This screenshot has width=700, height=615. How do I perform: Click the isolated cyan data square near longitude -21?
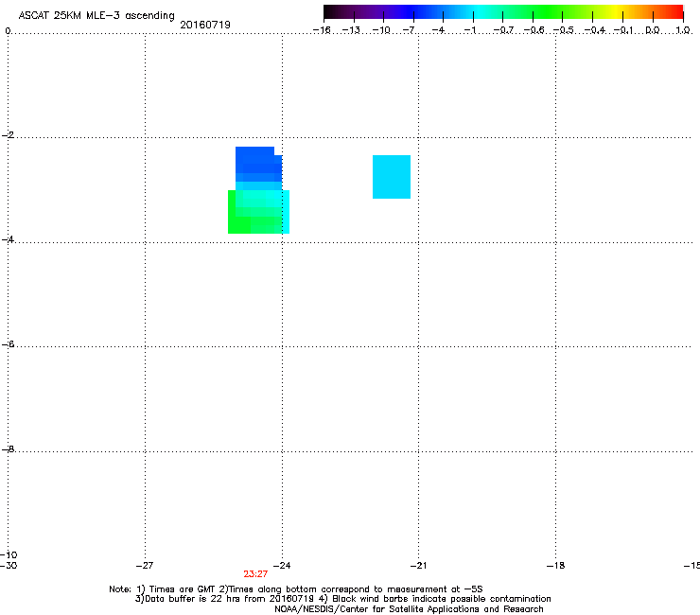(392, 177)
